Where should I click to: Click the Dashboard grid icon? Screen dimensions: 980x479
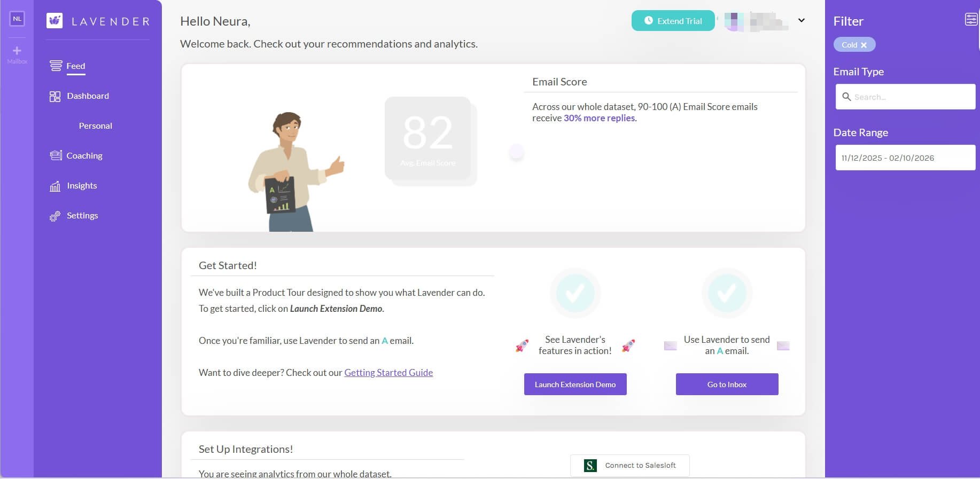[x=55, y=96]
